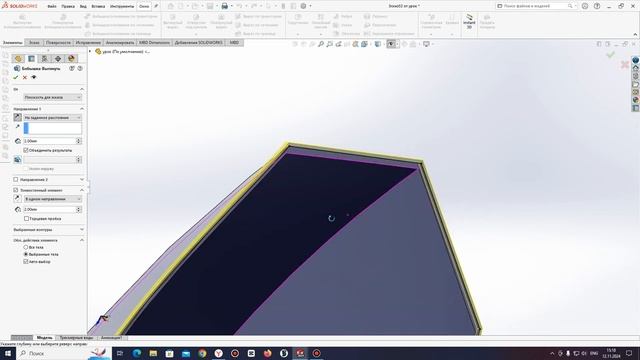Click thin feature thickness value field
The height and width of the screenshot is (360, 640).
49,209
